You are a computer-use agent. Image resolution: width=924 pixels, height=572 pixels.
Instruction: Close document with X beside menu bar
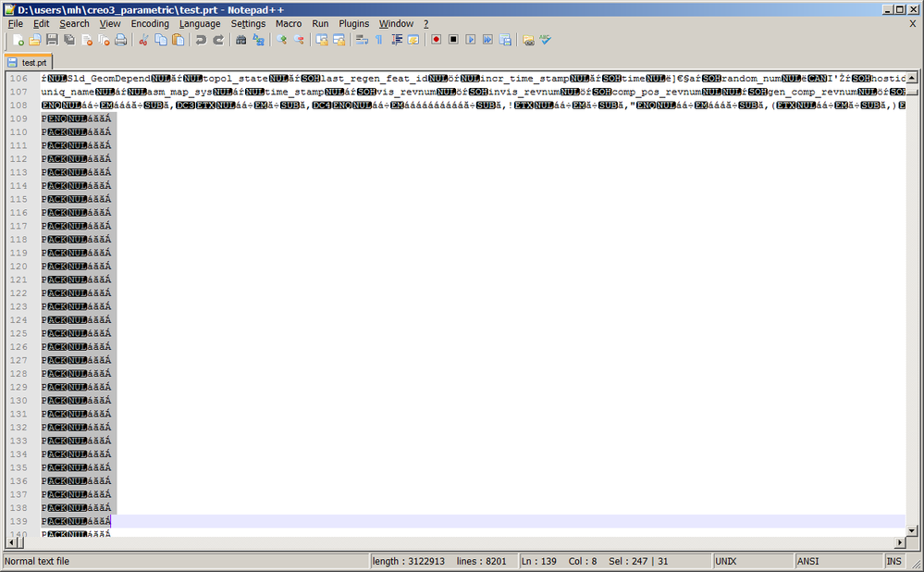[913, 23]
